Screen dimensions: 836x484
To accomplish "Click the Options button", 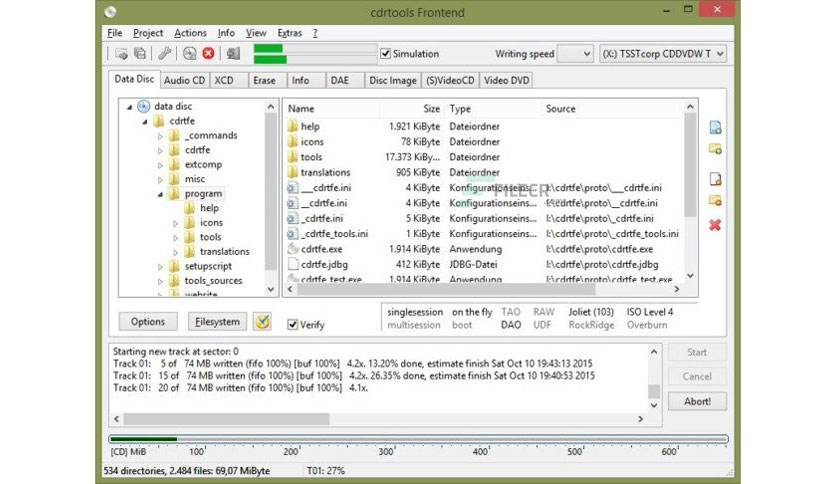I will tap(148, 321).
